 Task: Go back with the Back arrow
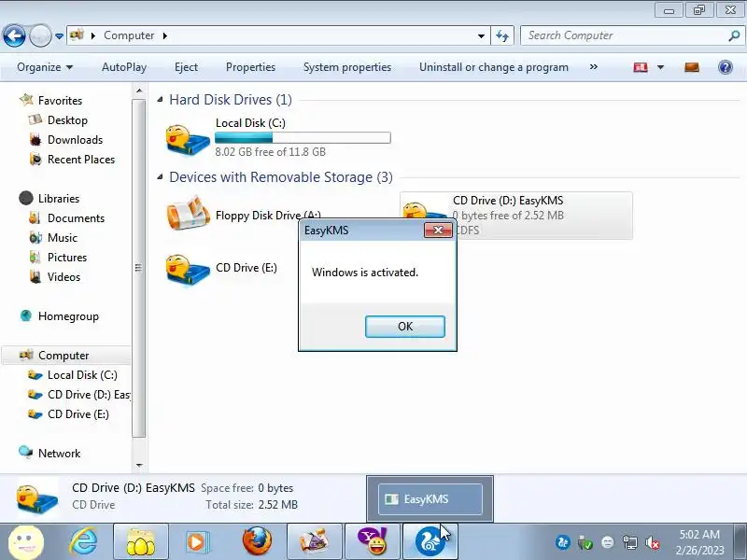[14, 35]
